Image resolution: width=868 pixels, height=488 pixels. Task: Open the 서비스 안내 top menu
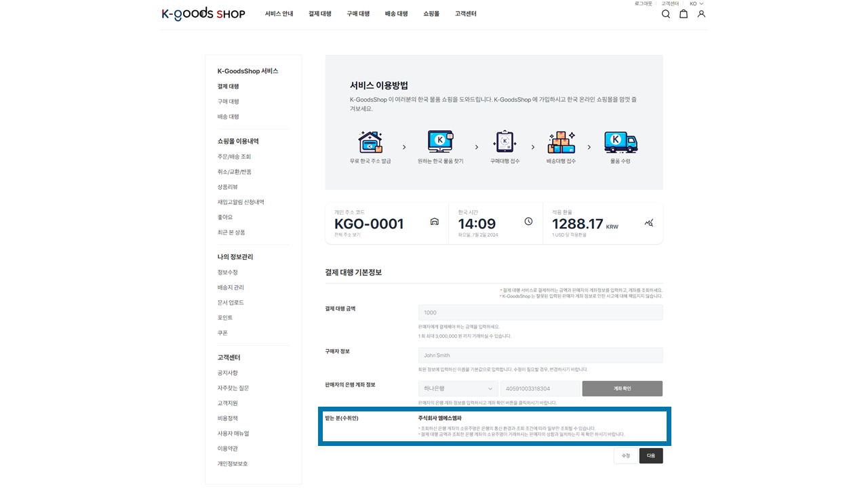tap(279, 14)
